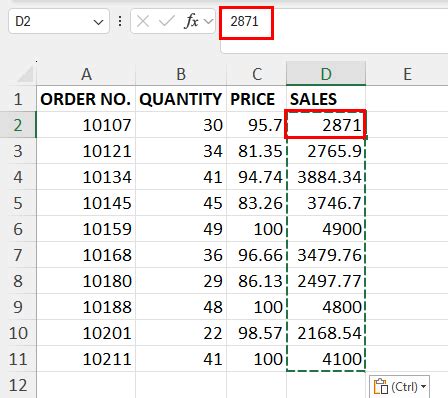Click the PRICE header cell
448x398 pixels.
(256, 99)
